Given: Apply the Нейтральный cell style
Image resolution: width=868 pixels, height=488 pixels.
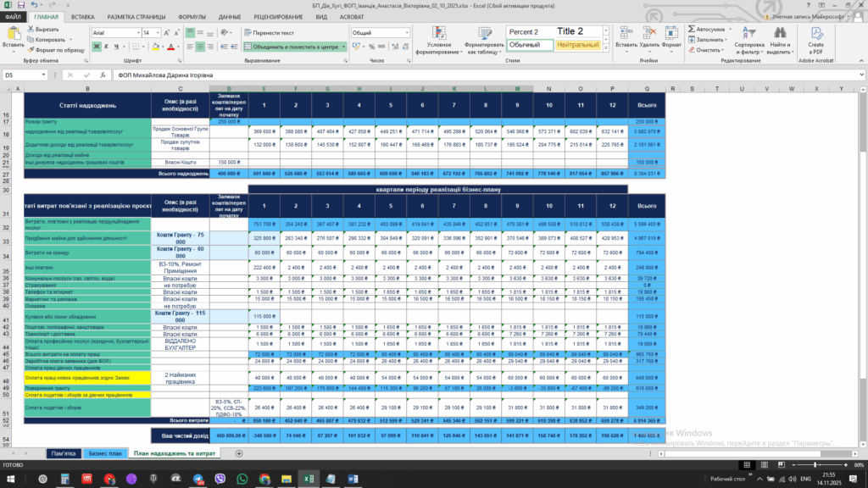Looking at the screenshot, I should point(579,45).
